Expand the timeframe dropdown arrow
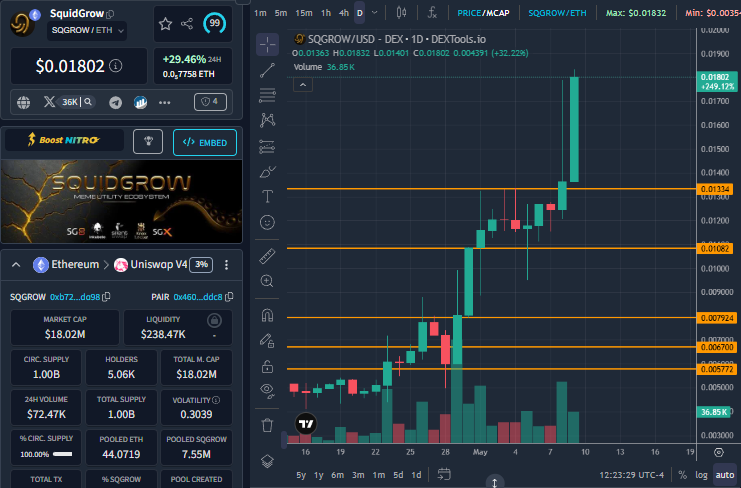 tap(374, 13)
